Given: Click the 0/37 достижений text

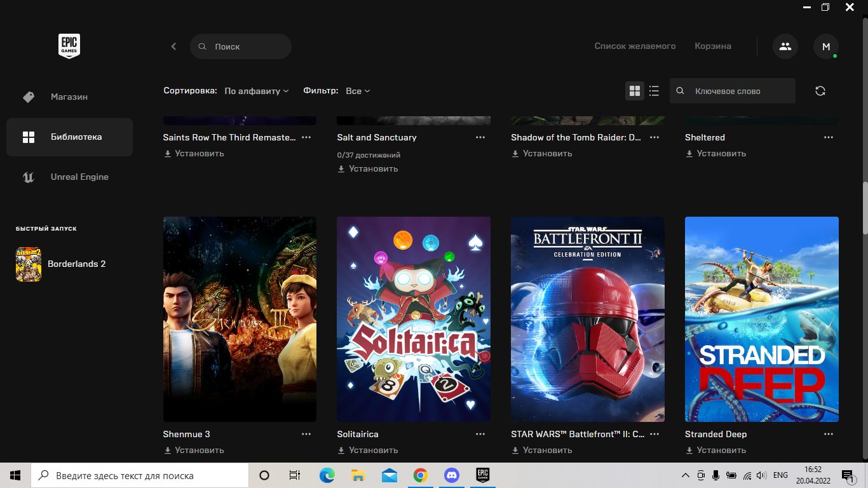Looking at the screenshot, I should (x=369, y=155).
